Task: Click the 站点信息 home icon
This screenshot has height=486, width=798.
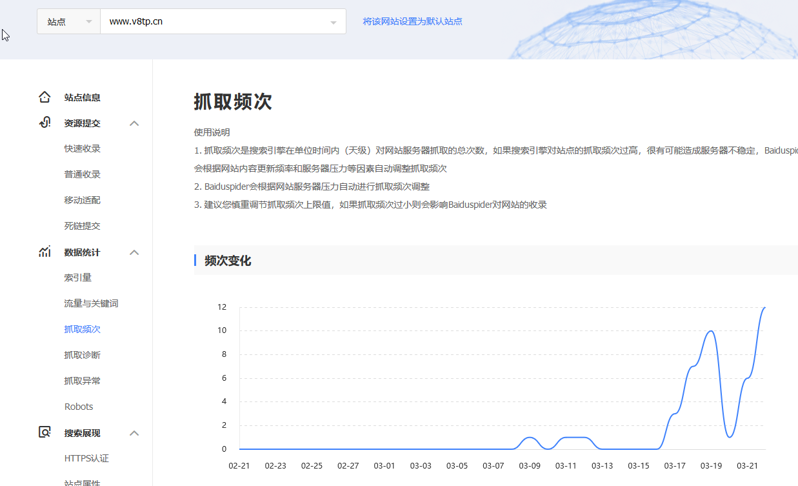Action: (x=45, y=97)
